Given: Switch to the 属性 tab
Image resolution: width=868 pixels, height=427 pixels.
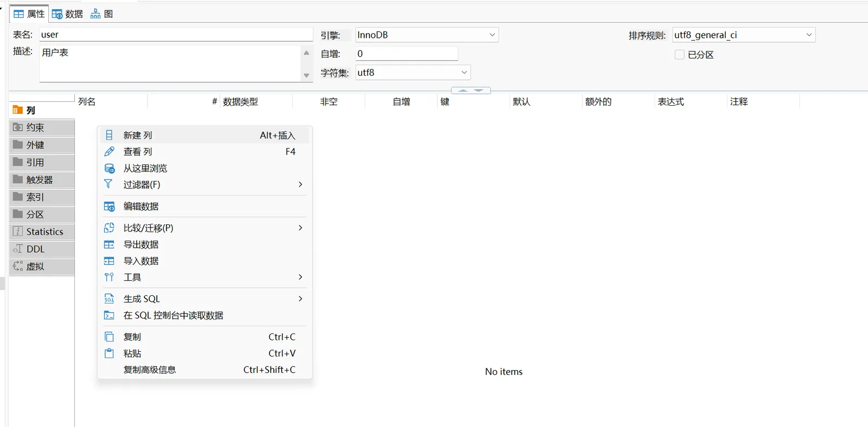Looking at the screenshot, I should point(29,14).
